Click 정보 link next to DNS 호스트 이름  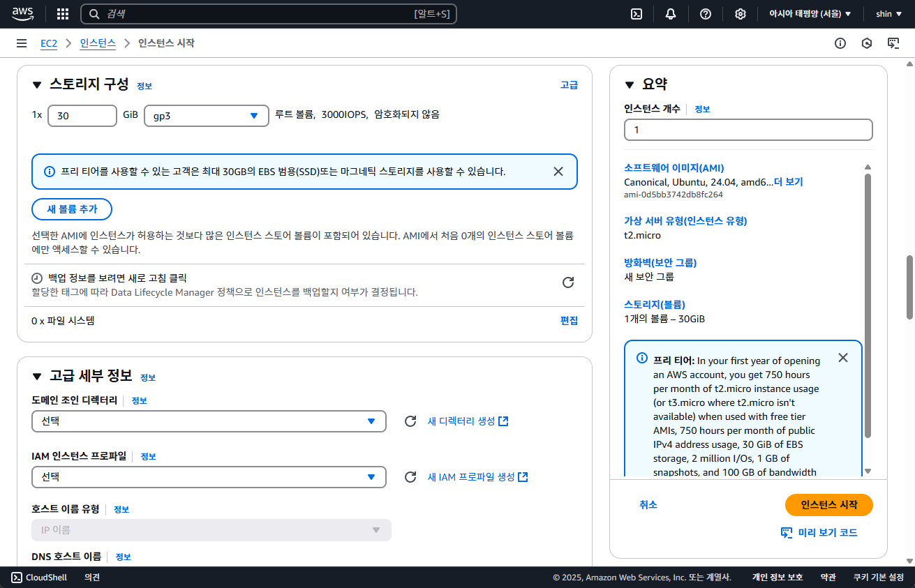click(x=124, y=557)
